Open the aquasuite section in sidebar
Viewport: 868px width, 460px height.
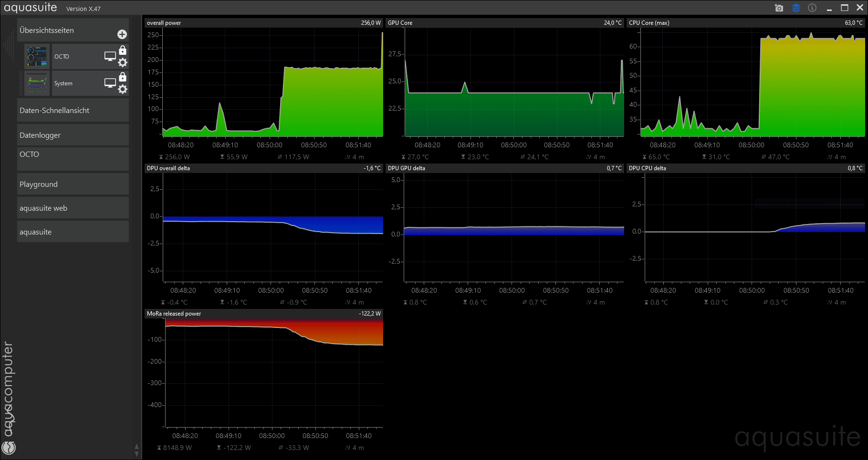click(73, 232)
